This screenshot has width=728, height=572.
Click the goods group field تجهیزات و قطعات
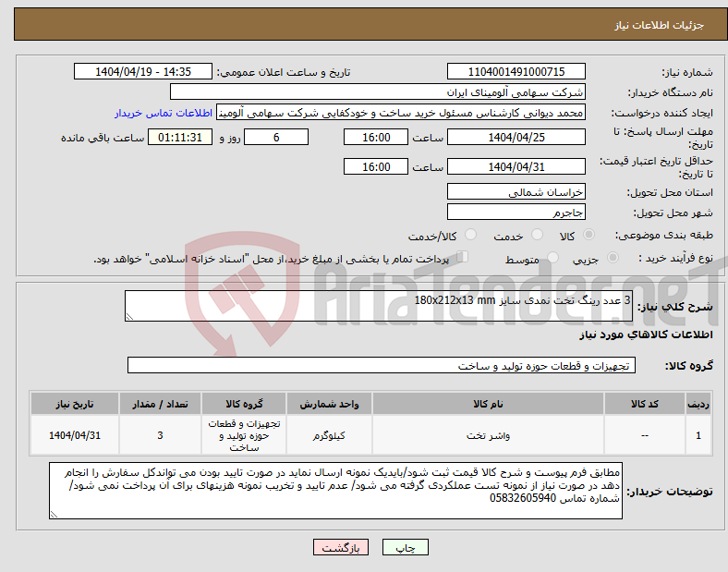pyautogui.click(x=382, y=365)
